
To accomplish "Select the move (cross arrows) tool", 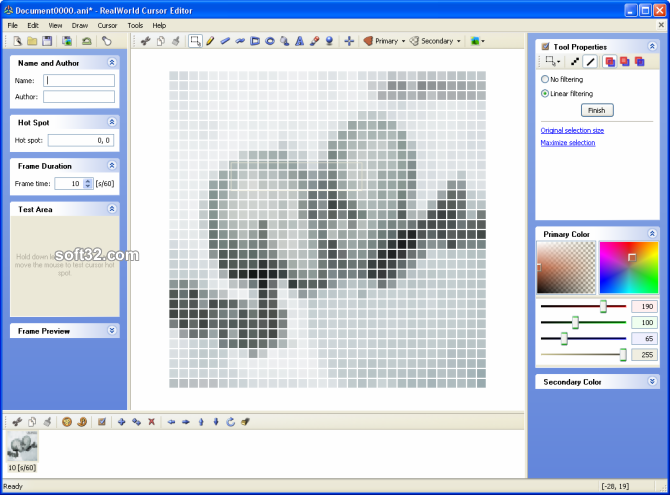I will coord(349,41).
